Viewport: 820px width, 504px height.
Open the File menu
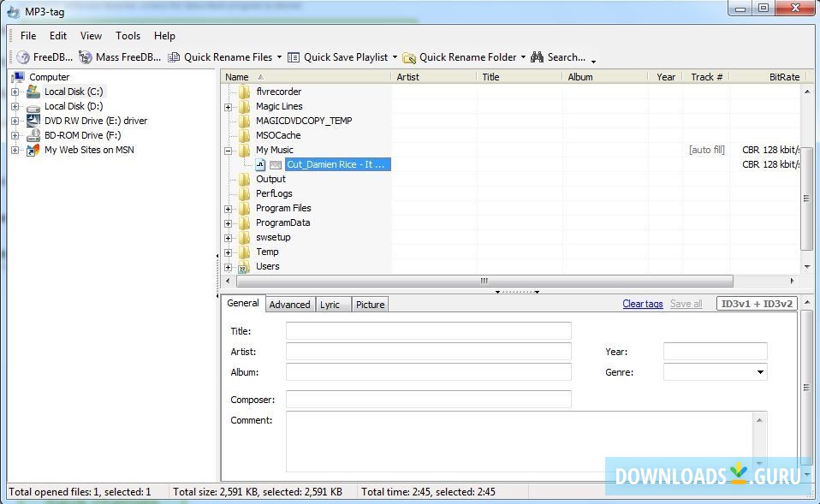click(28, 36)
